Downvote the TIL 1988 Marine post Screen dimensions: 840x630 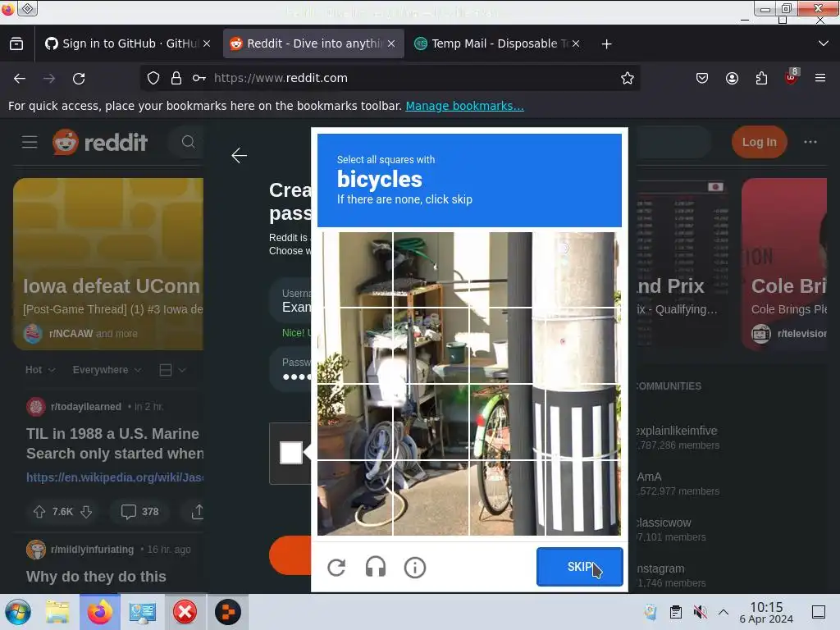click(86, 512)
